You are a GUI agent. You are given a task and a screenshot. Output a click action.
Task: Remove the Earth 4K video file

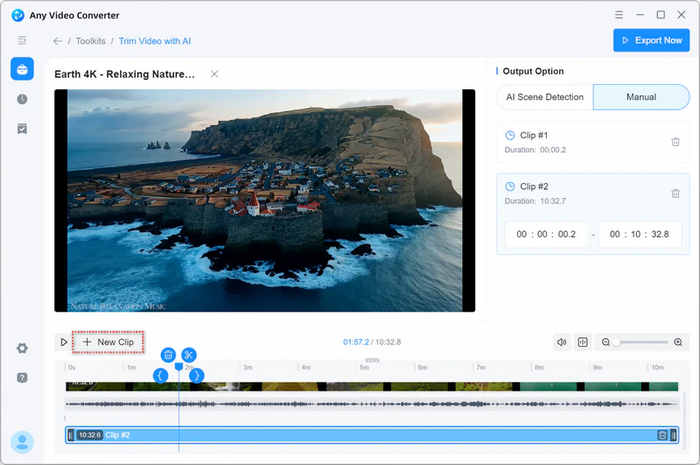click(214, 74)
